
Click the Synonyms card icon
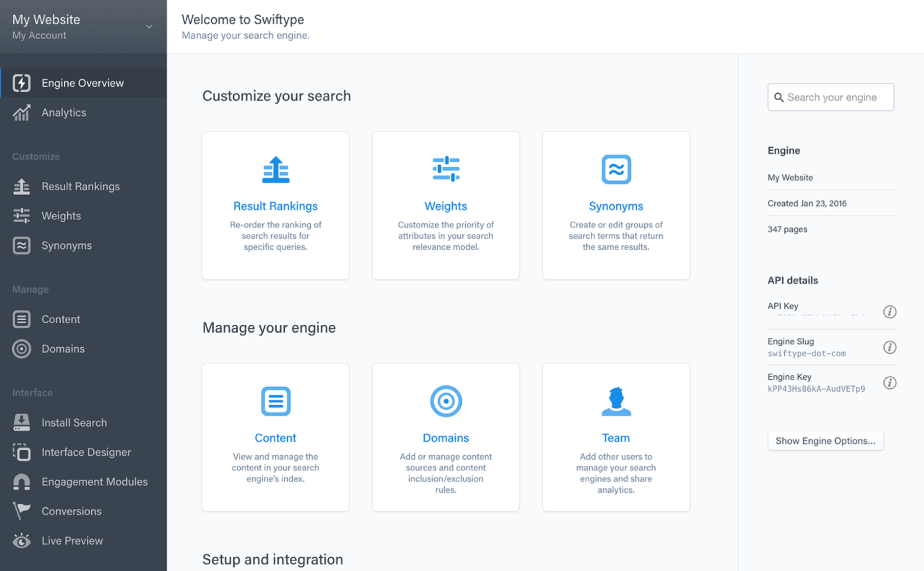click(616, 170)
